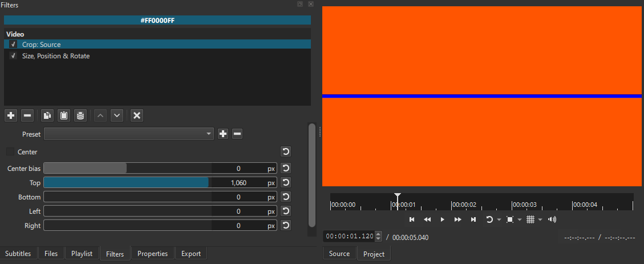The width and height of the screenshot is (644, 264).
Task: Open the grid options dropdown arrow
Action: coord(540,220)
